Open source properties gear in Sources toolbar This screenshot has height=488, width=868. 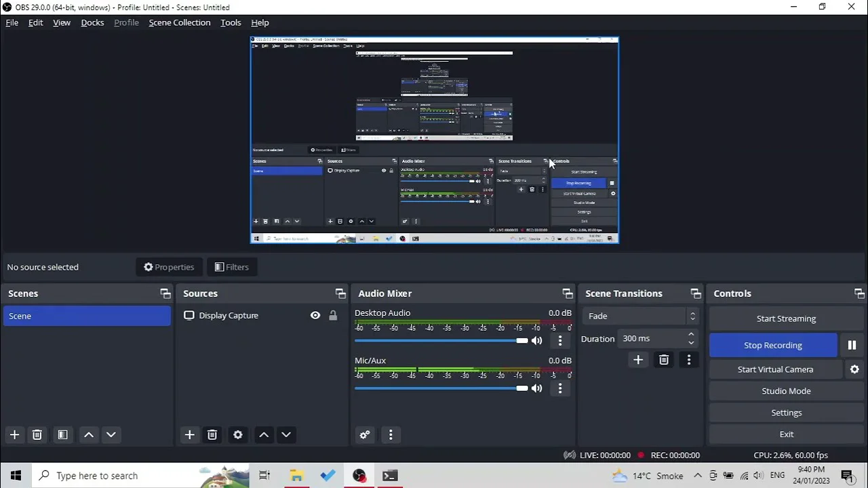(x=238, y=434)
